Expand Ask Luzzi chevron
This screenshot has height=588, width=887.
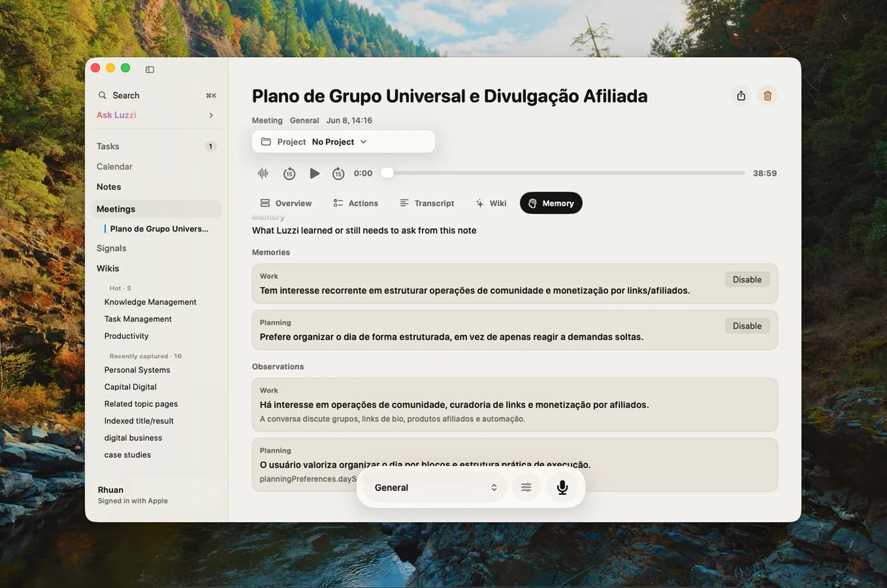[211, 115]
